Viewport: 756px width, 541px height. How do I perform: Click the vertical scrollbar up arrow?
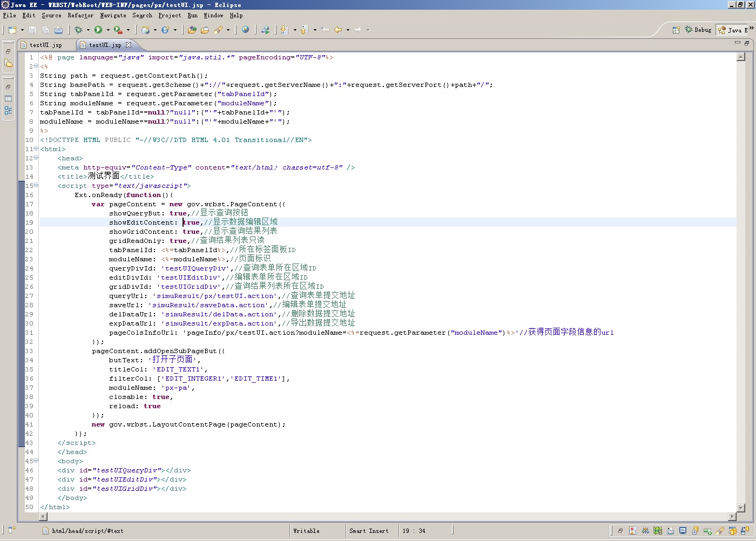(x=741, y=57)
